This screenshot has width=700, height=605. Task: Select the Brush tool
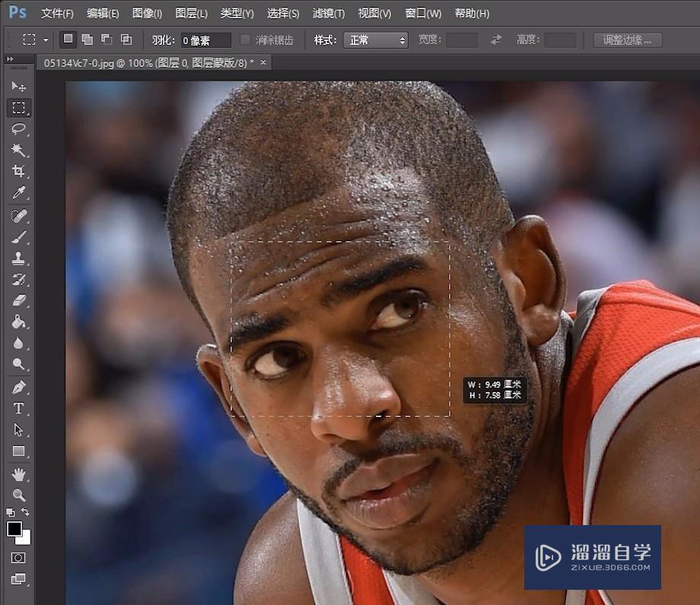click(x=18, y=237)
